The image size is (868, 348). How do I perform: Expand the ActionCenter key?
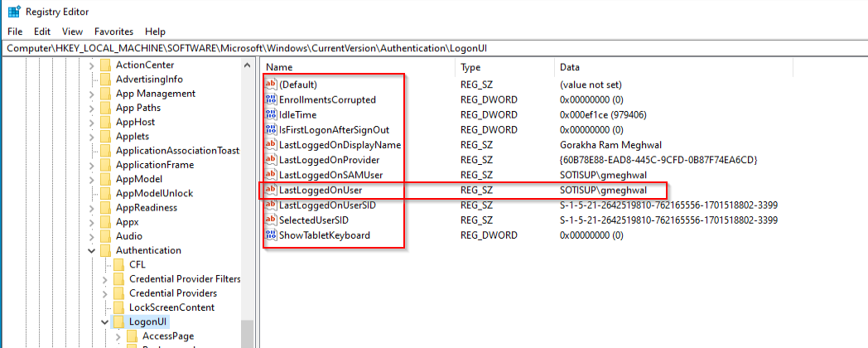92,65
